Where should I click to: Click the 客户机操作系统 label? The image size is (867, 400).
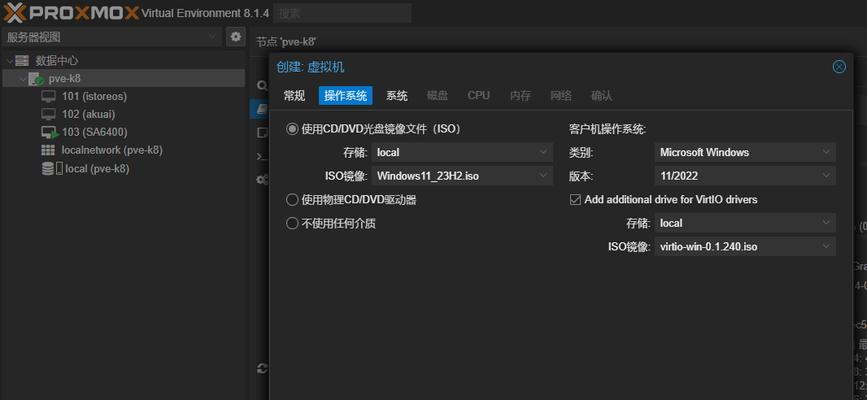tap(608, 129)
